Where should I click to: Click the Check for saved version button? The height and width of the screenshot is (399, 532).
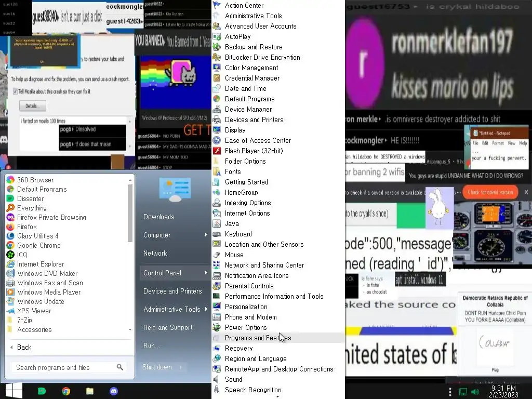490,192
